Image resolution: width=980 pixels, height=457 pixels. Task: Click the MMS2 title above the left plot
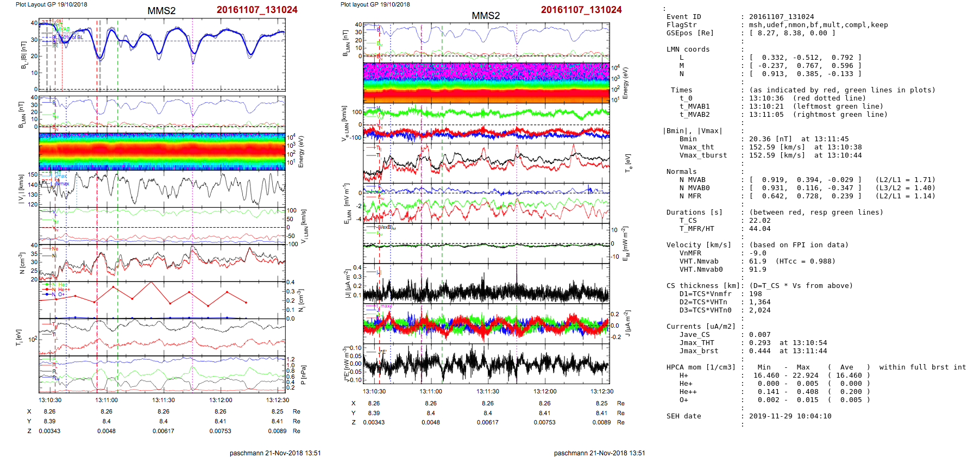[161, 11]
